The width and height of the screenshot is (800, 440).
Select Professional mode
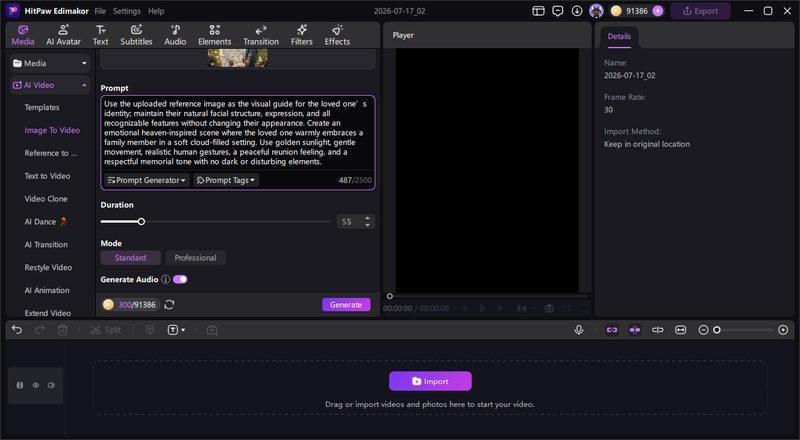195,258
